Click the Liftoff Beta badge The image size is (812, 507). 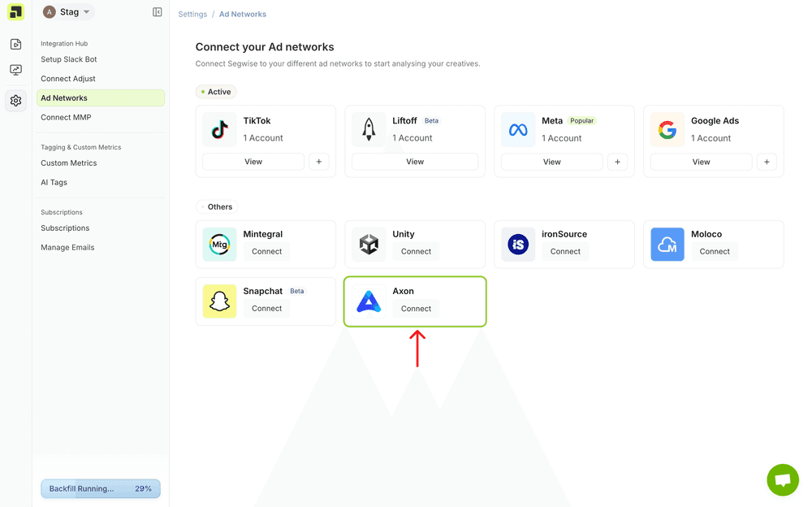pyautogui.click(x=431, y=121)
